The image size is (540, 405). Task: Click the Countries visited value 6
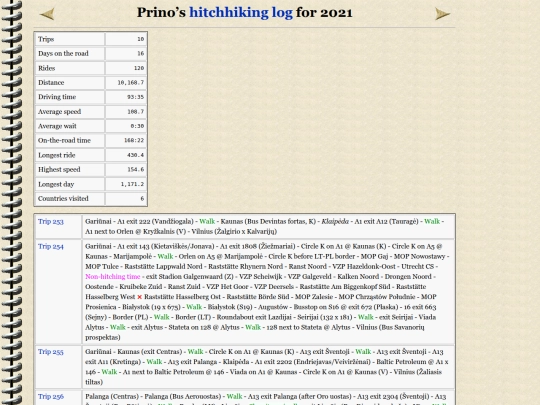pyautogui.click(x=142, y=199)
